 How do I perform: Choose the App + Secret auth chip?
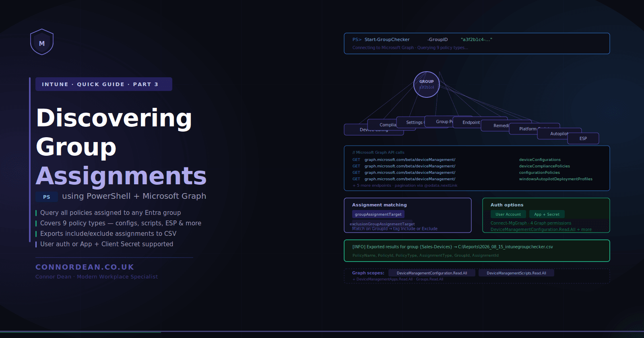tap(547, 214)
